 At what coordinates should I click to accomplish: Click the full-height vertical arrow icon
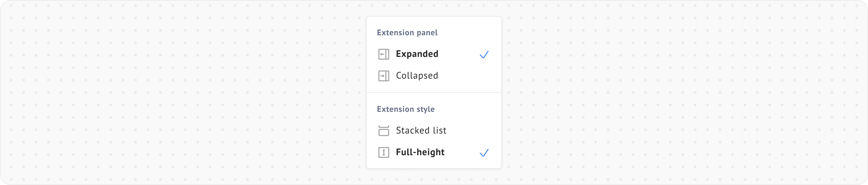pos(383,153)
